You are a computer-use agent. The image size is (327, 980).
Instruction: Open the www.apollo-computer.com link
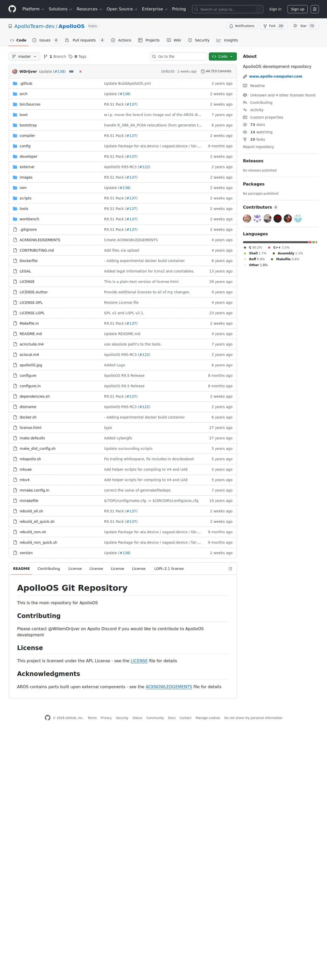[276, 77]
